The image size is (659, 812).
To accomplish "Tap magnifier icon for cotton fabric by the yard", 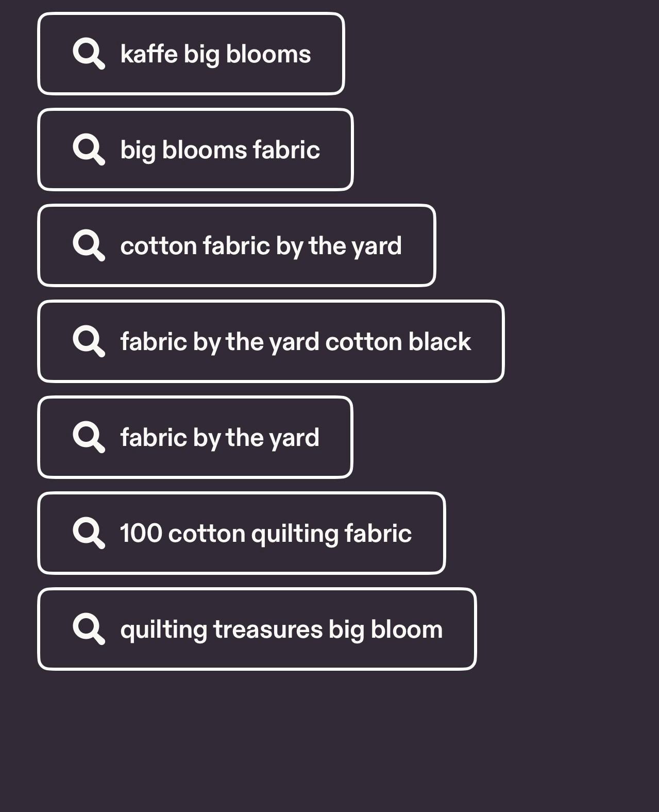I will click(89, 245).
